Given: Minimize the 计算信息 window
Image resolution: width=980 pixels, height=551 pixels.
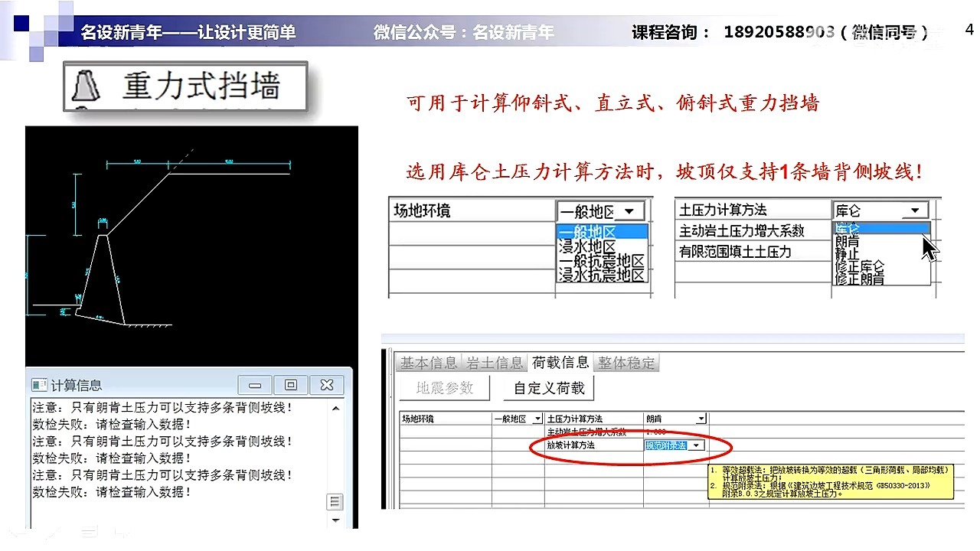Looking at the screenshot, I should point(255,385).
